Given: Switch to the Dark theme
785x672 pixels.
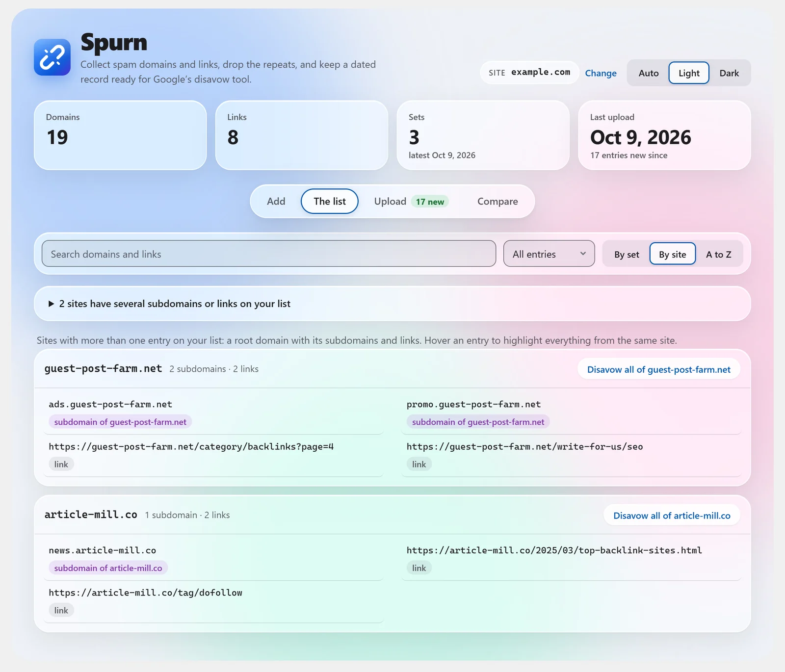Looking at the screenshot, I should [x=729, y=73].
